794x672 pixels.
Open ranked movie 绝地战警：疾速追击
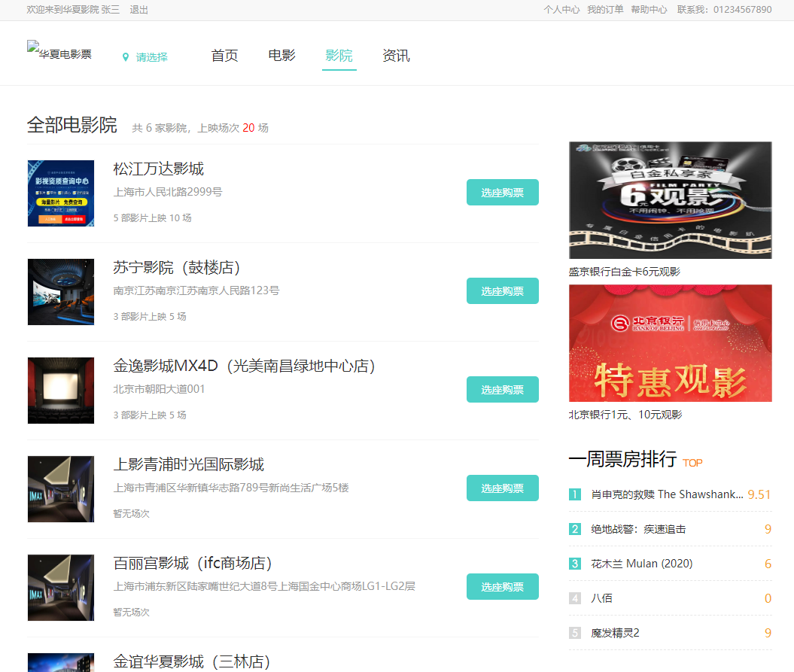pyautogui.click(x=638, y=529)
